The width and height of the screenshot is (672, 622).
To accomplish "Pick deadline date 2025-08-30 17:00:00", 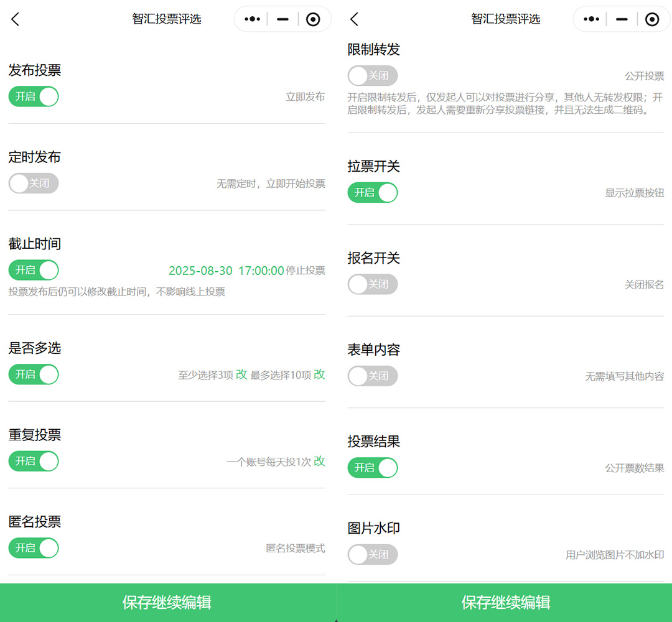I will (226, 271).
